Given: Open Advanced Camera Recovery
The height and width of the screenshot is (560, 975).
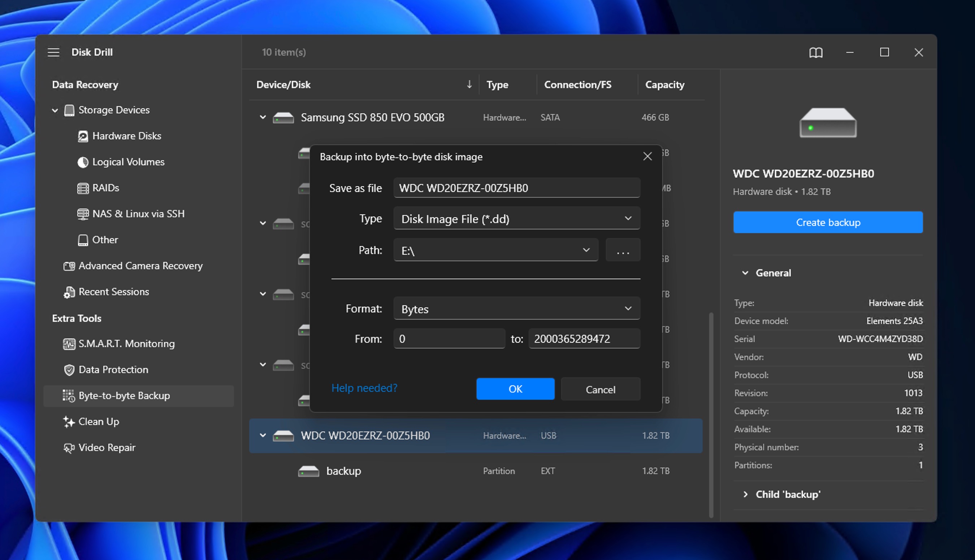Looking at the screenshot, I should [x=140, y=266].
